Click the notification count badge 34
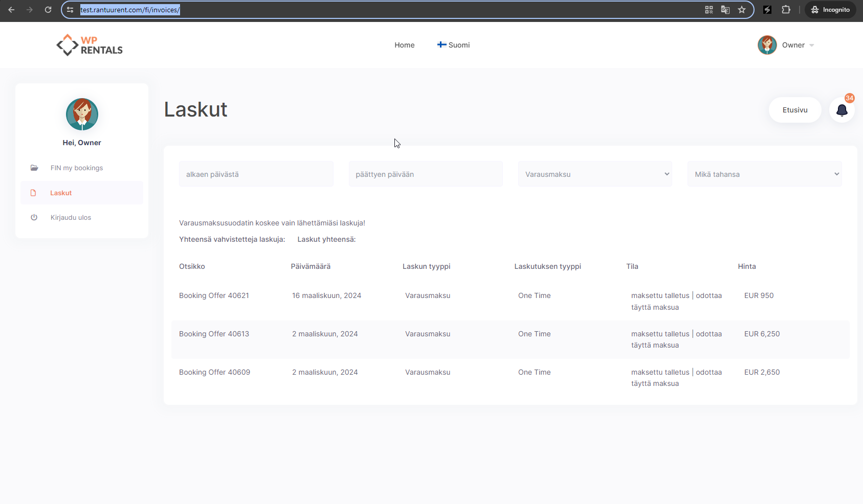Image resolution: width=863 pixels, height=504 pixels. click(849, 98)
